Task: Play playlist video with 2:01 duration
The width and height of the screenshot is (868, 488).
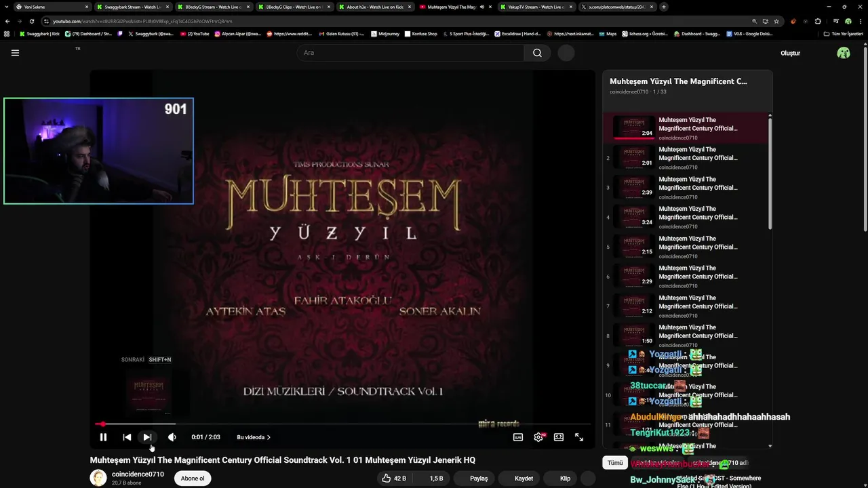Action: pos(686,158)
